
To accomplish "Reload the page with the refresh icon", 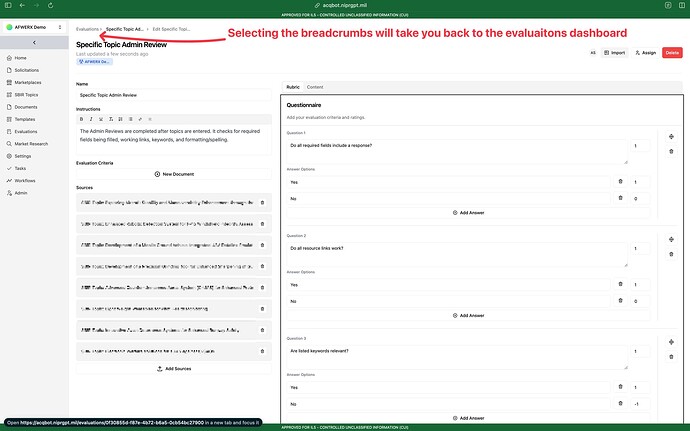I will point(51,5).
